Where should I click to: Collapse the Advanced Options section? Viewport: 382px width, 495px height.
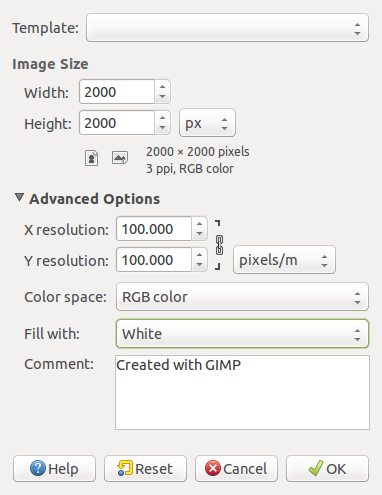pos(19,198)
